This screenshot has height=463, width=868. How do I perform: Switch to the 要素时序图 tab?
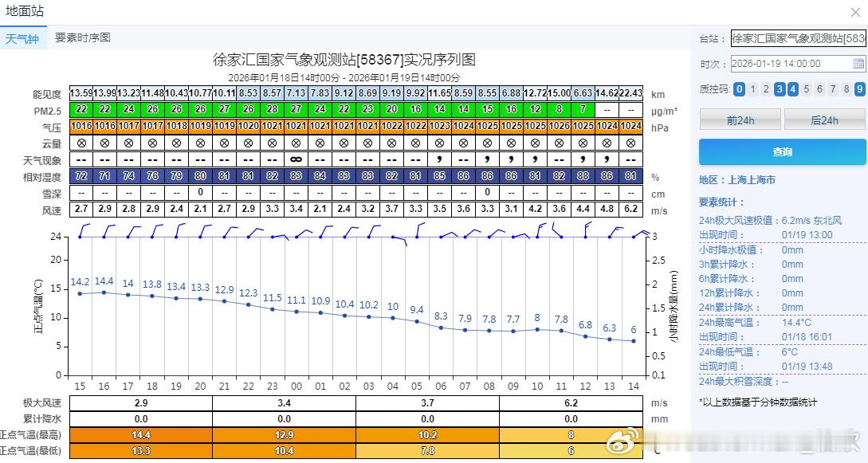point(82,37)
